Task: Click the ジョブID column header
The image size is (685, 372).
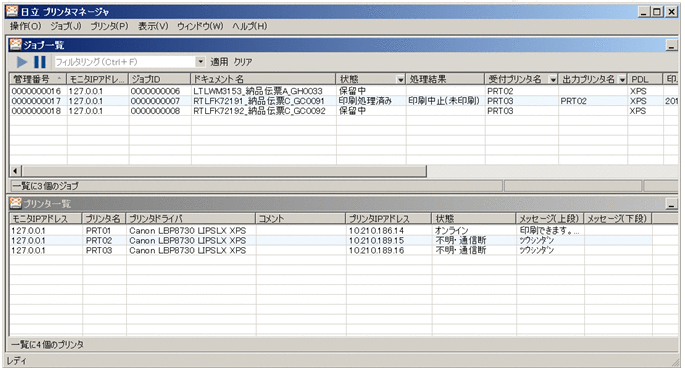Action: (159, 79)
